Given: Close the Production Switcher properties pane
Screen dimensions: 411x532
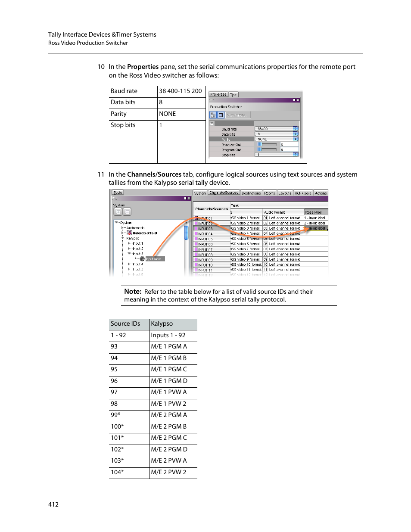Looking at the screenshot, I should pyautogui.click(x=298, y=100).
